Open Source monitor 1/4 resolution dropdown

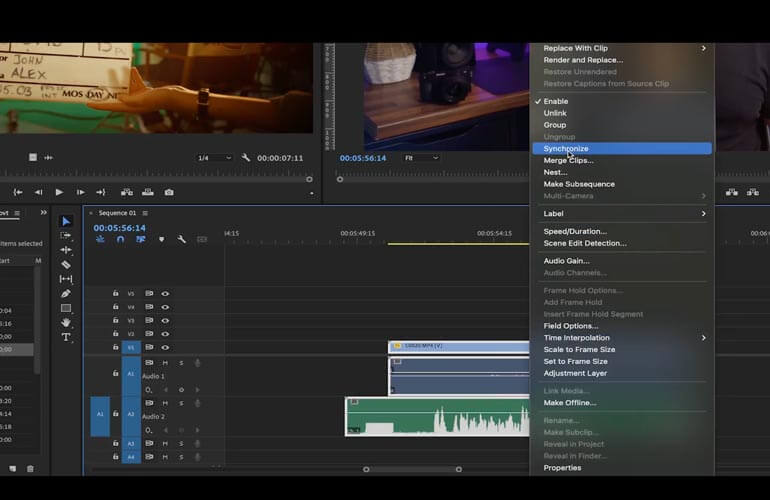214,158
